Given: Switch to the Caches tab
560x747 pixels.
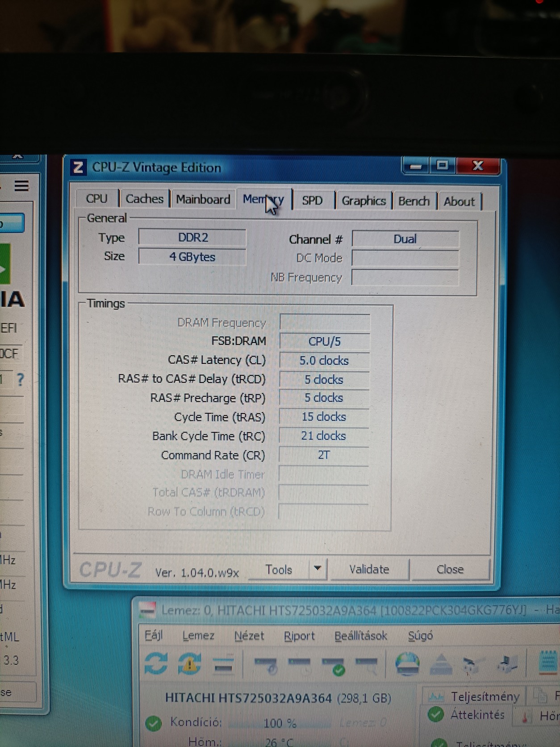Looking at the screenshot, I should (144, 199).
